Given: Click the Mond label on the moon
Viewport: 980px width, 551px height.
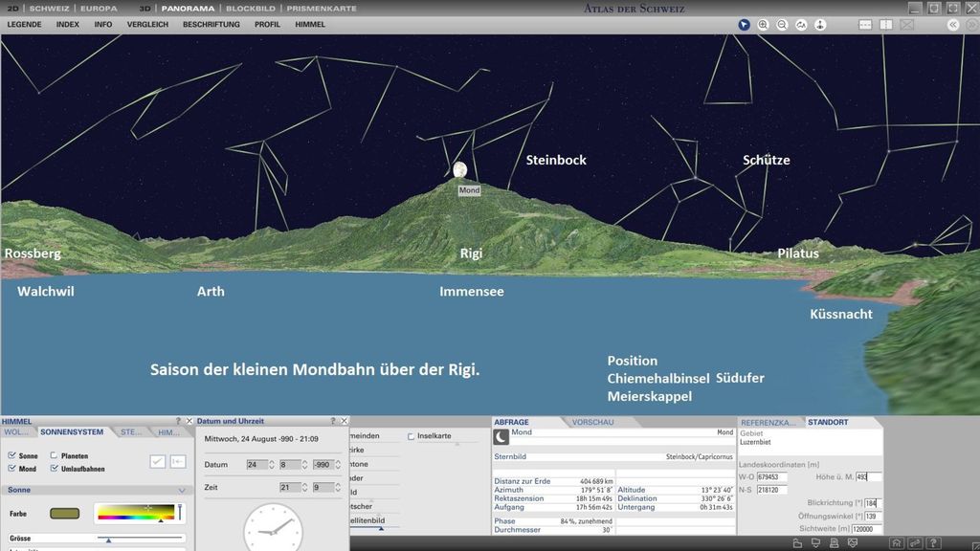Looking at the screenshot, I should point(469,190).
